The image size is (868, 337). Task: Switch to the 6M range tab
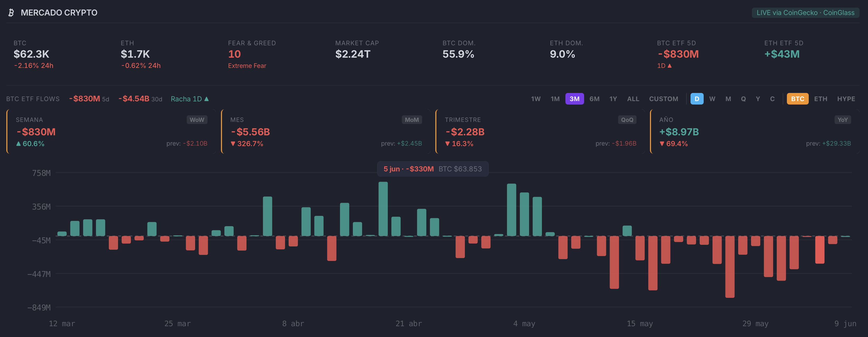click(594, 99)
